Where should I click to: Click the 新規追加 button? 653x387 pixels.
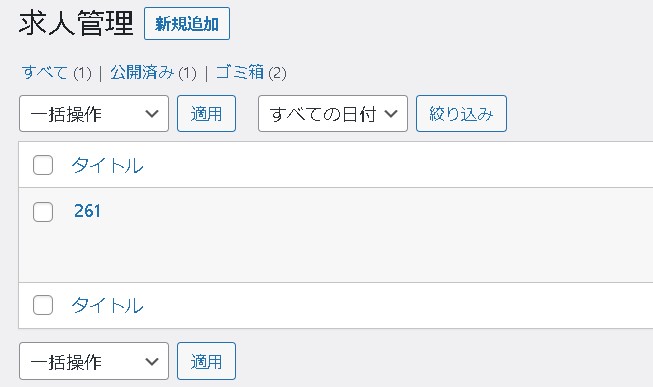tap(187, 24)
